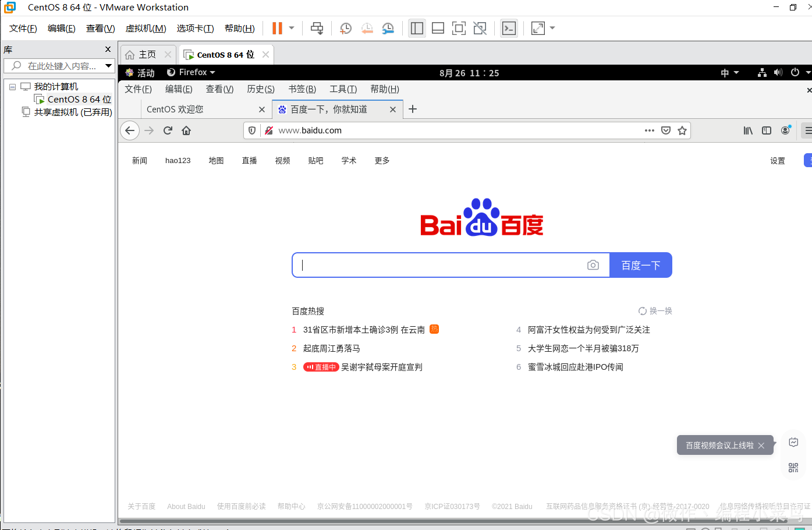Open hao123 link

click(x=178, y=161)
